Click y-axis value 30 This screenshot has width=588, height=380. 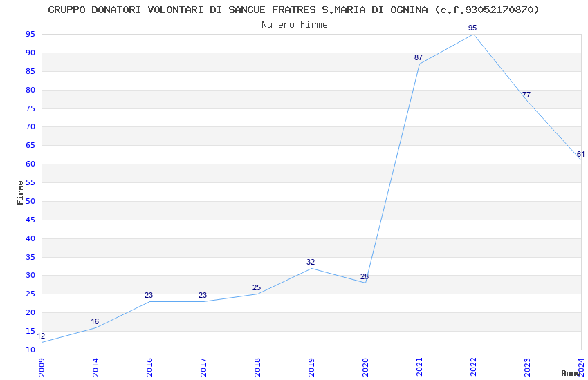pyautogui.click(x=30, y=275)
